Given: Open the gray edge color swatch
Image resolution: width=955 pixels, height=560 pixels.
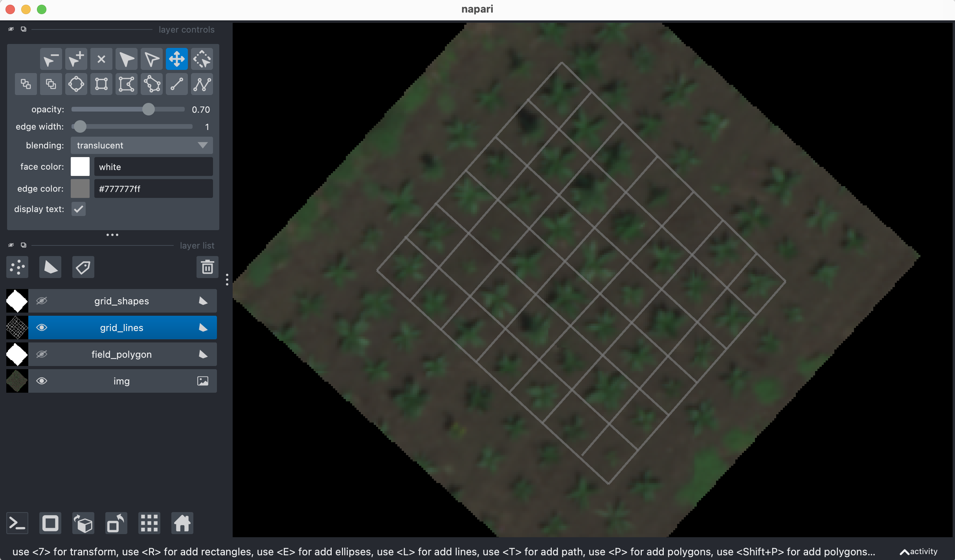Looking at the screenshot, I should [x=80, y=188].
